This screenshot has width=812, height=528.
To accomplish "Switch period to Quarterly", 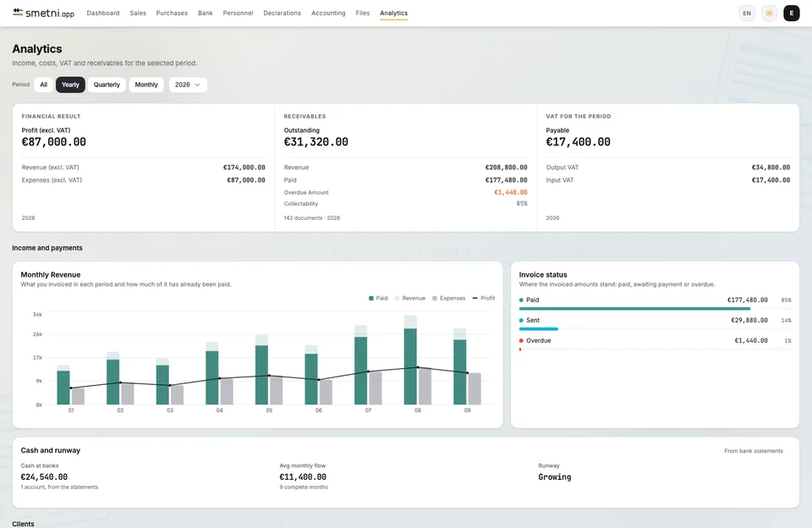I will tap(107, 85).
